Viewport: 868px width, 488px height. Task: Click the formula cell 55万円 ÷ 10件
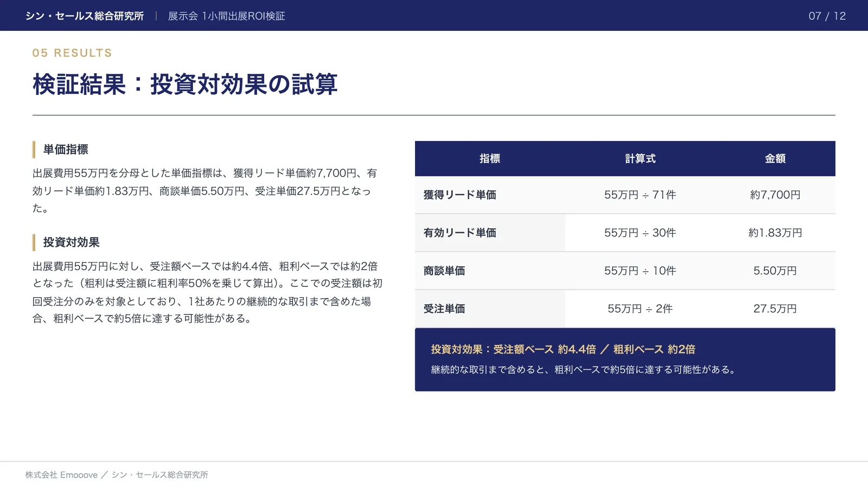(x=640, y=271)
